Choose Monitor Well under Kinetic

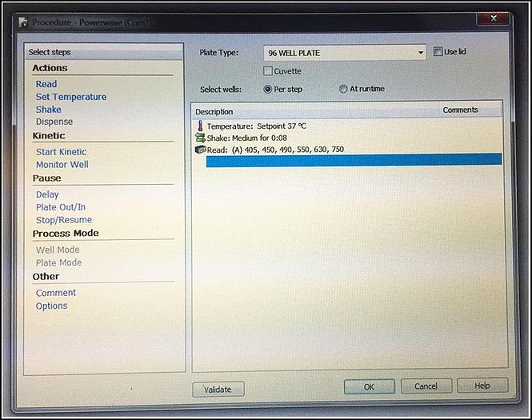(62, 165)
